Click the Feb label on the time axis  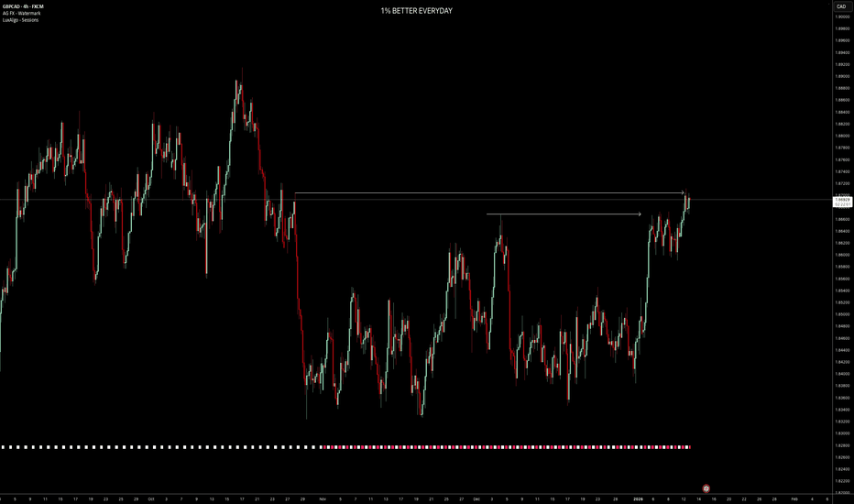pos(796,499)
